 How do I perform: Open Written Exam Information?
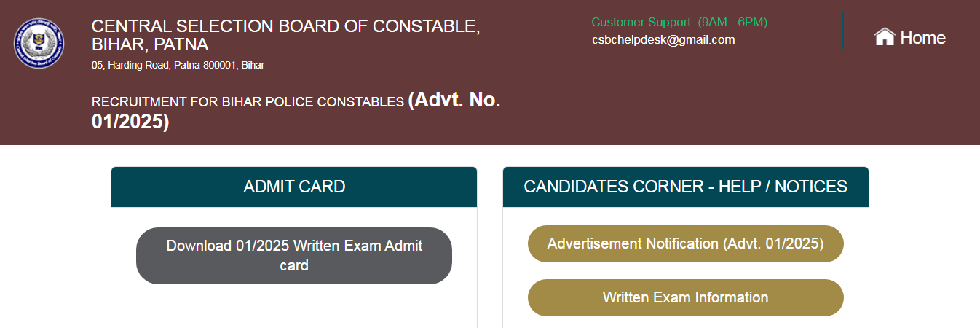685,297
